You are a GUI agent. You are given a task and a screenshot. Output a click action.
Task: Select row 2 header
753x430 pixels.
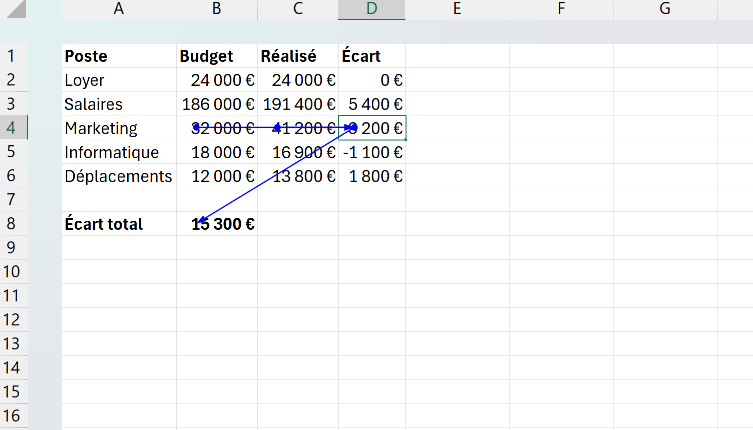13,80
